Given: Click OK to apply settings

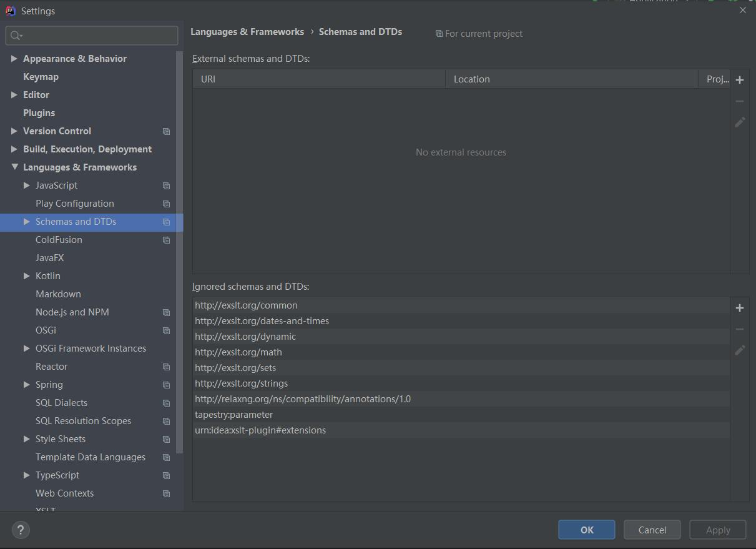Looking at the screenshot, I should 586,530.
